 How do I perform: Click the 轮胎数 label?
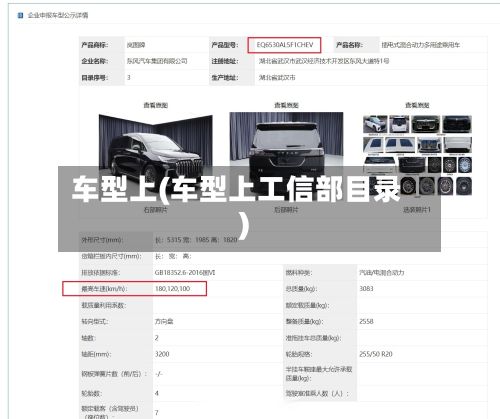91,394
